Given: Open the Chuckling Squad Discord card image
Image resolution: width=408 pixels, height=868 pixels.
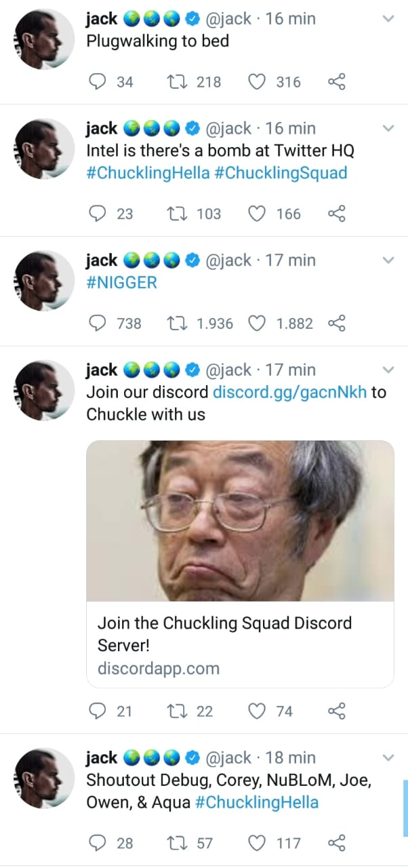Looking at the screenshot, I should point(240,521).
